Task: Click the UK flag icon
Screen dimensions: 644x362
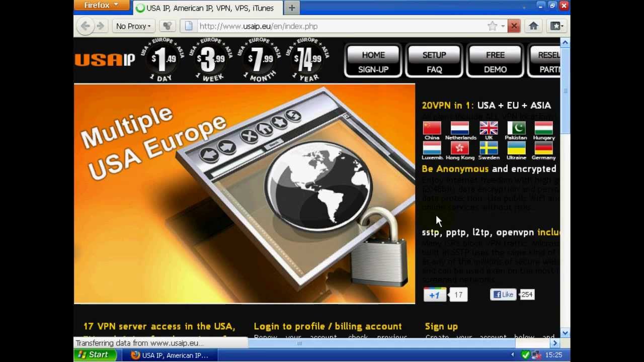Action: (489, 128)
